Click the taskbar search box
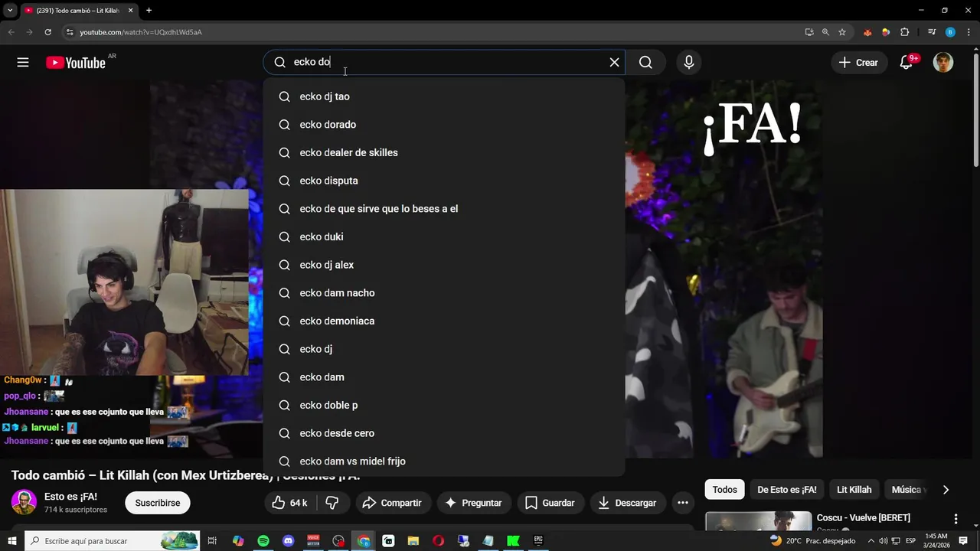 [113, 541]
